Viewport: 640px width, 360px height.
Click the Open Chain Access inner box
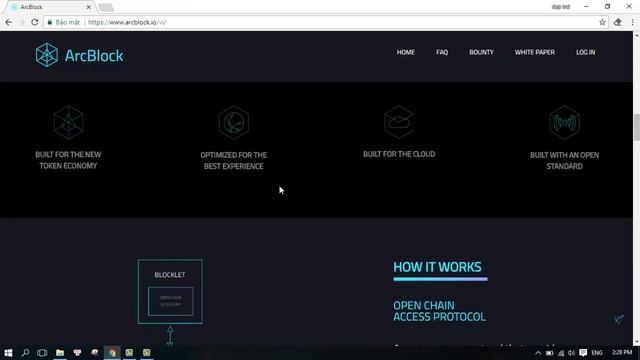171,301
